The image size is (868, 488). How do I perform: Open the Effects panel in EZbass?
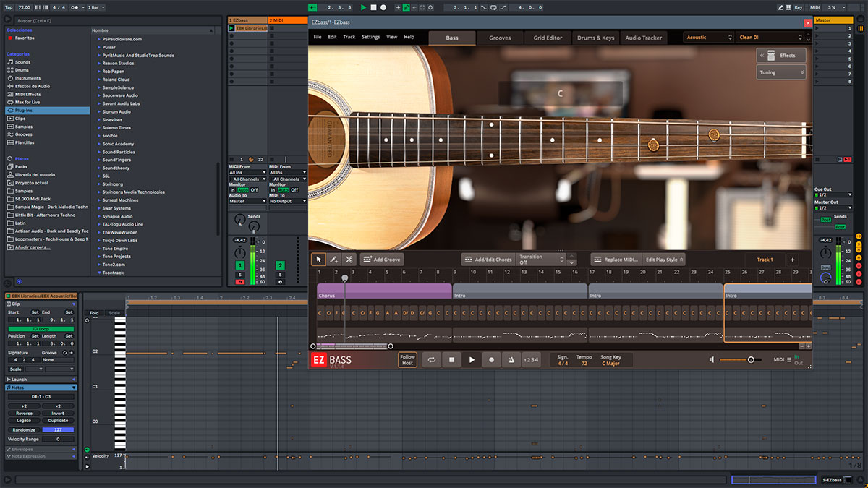pos(781,56)
